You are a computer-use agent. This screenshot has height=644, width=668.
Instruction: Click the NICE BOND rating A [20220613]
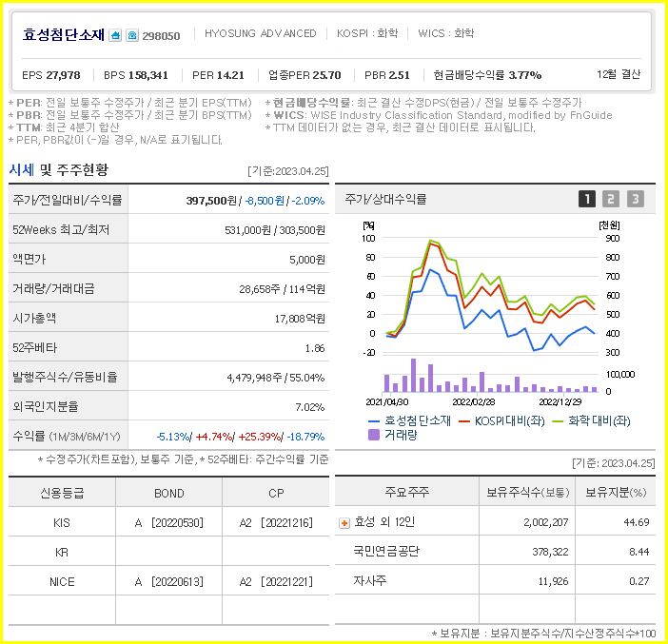pyautogui.click(x=168, y=582)
